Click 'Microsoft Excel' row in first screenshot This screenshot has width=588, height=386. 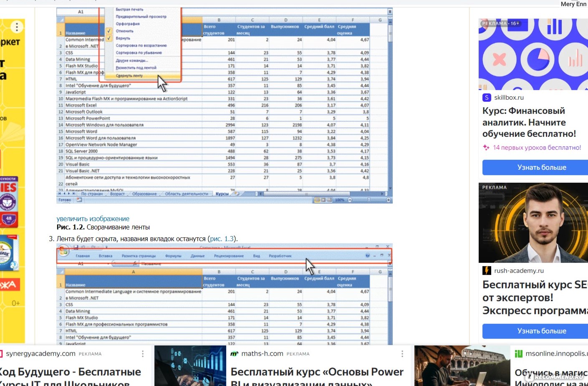point(213,105)
